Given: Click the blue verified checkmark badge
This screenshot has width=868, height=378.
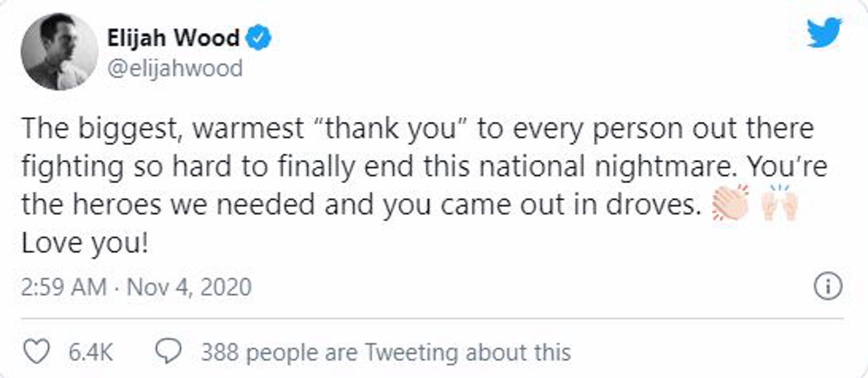Looking at the screenshot, I should [x=258, y=37].
